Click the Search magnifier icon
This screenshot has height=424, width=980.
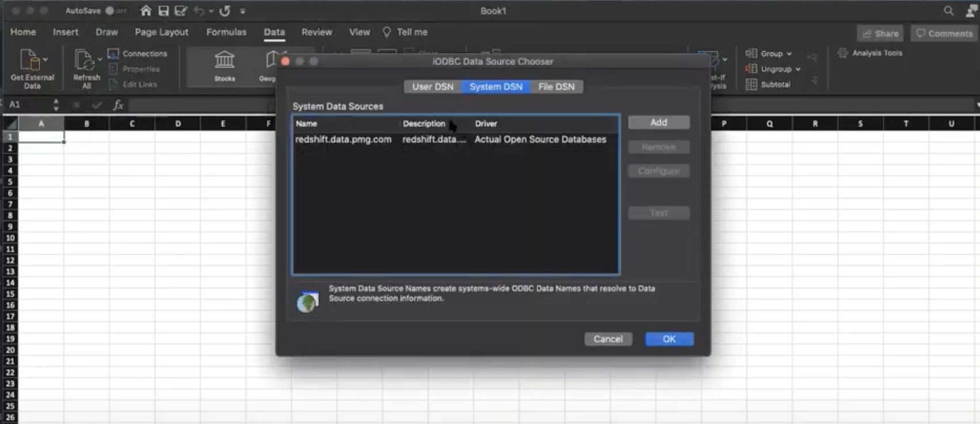[x=949, y=10]
